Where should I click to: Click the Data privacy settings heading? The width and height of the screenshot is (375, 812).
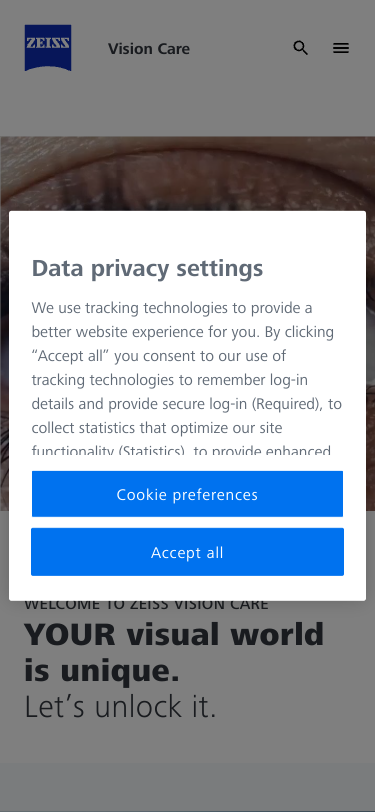click(x=147, y=269)
